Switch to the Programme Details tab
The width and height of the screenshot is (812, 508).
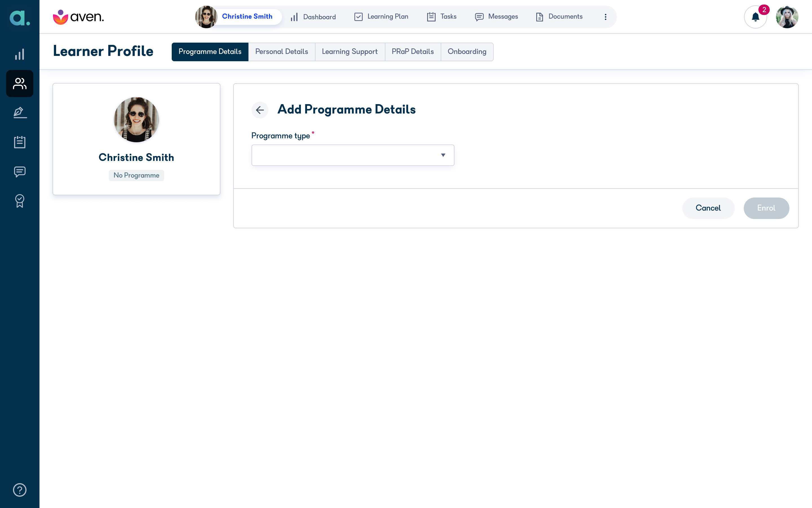(x=210, y=52)
